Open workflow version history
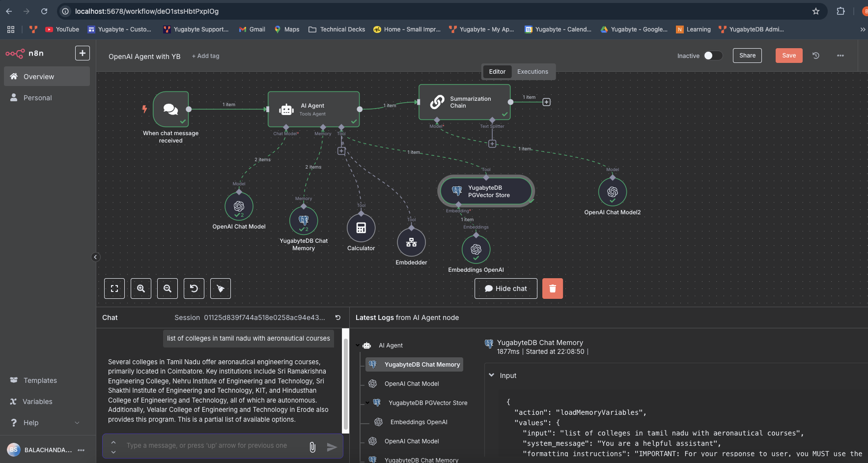This screenshot has width=868, height=463. click(x=815, y=56)
